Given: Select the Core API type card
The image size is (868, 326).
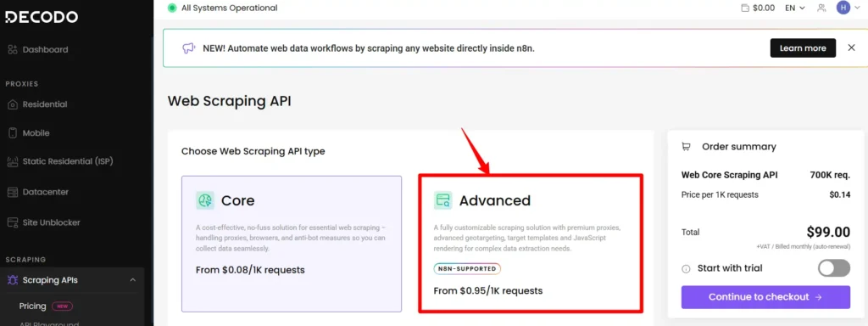Looking at the screenshot, I should click(x=292, y=244).
